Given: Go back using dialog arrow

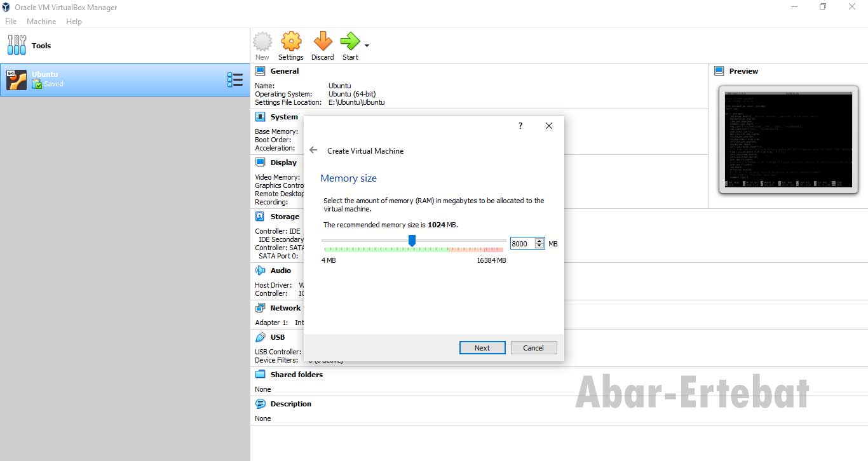Looking at the screenshot, I should (x=313, y=150).
